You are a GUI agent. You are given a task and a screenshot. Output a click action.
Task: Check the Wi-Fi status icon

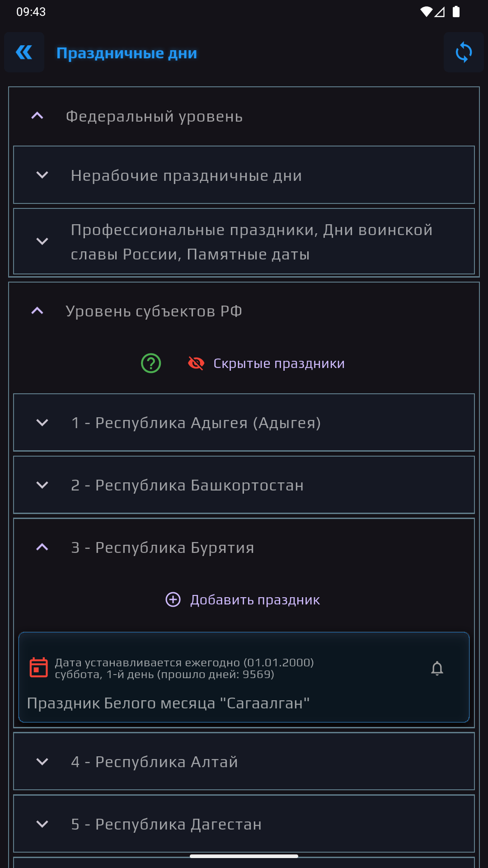(x=426, y=12)
